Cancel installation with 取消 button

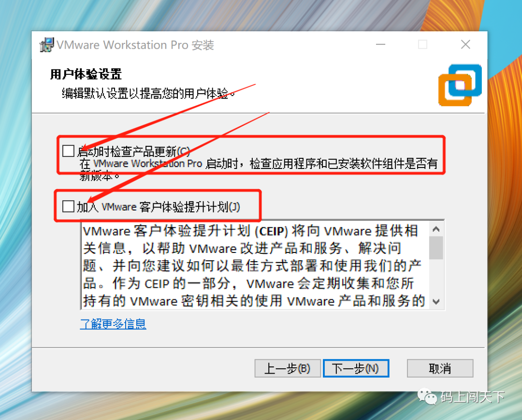pos(440,368)
